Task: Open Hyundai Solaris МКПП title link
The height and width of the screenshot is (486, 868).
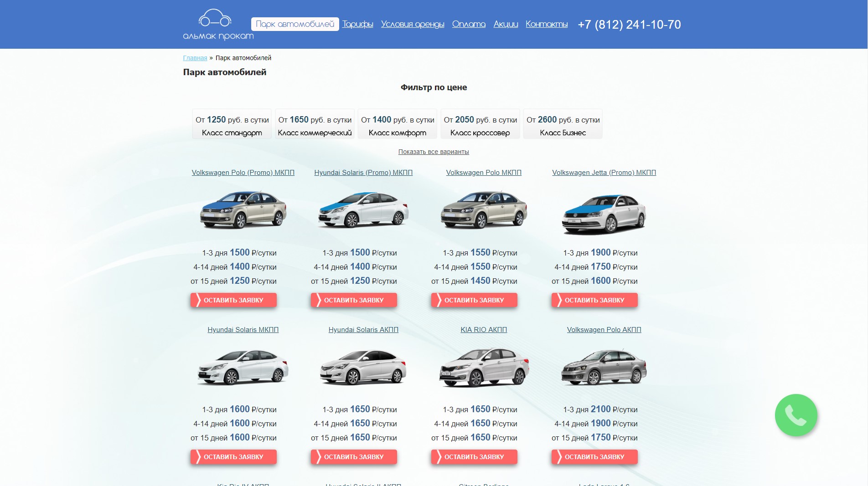Action: pyautogui.click(x=243, y=330)
